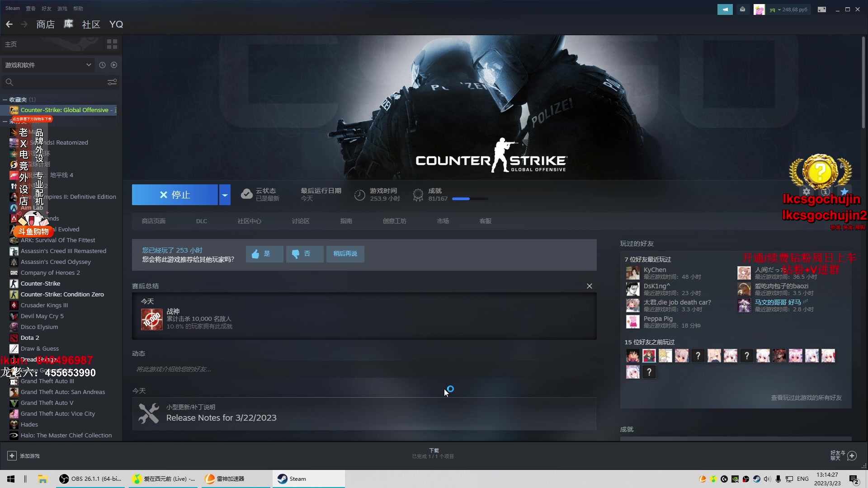This screenshot has width=868, height=488.
Task: Open the 帮助 menu
Action: 78,9
